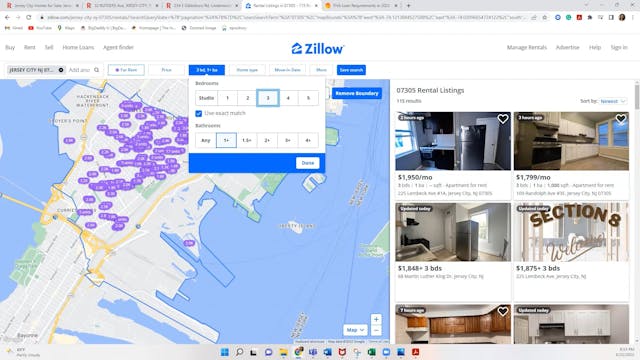
Task: Click the browser address bar URL
Action: pos(286,18)
